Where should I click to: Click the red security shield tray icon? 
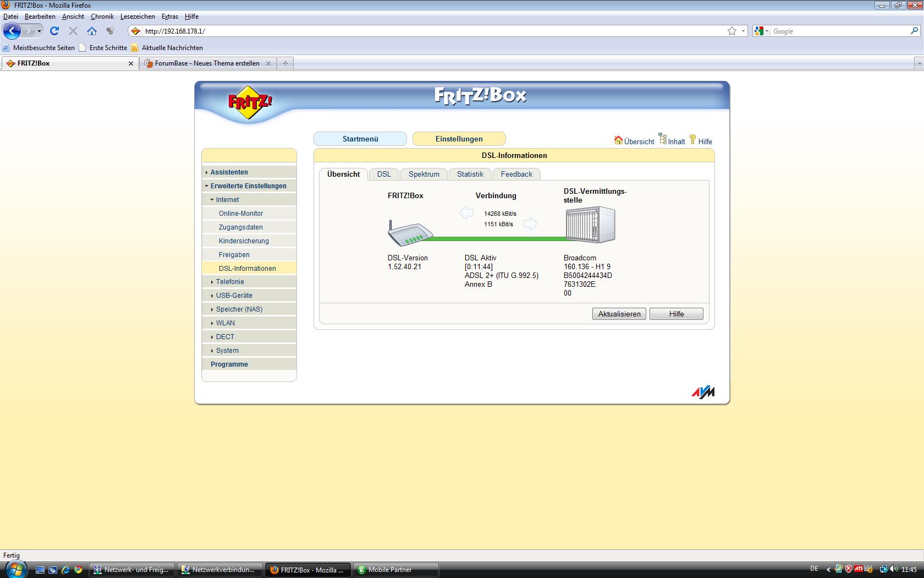point(849,569)
